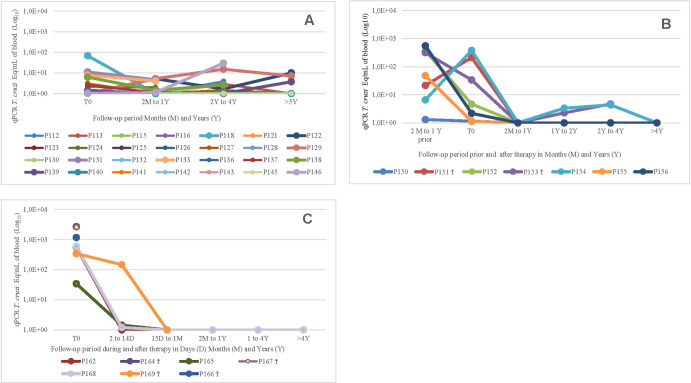Select the '2Y to 4Y' axis label in chart A
Viewport: 691px width, 383px height.
tap(223, 102)
